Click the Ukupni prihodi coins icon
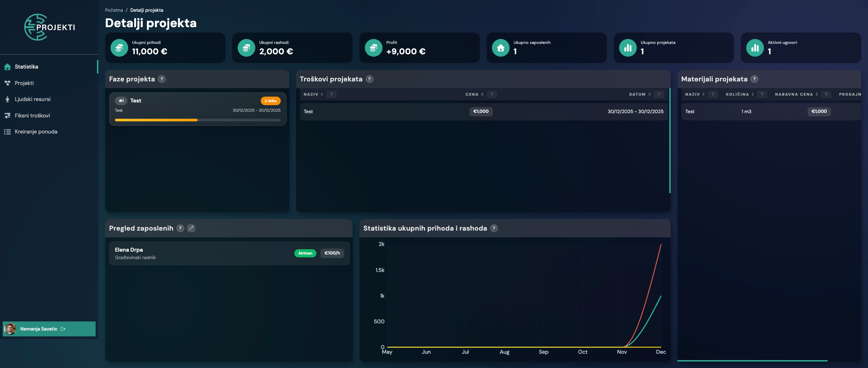 point(119,48)
